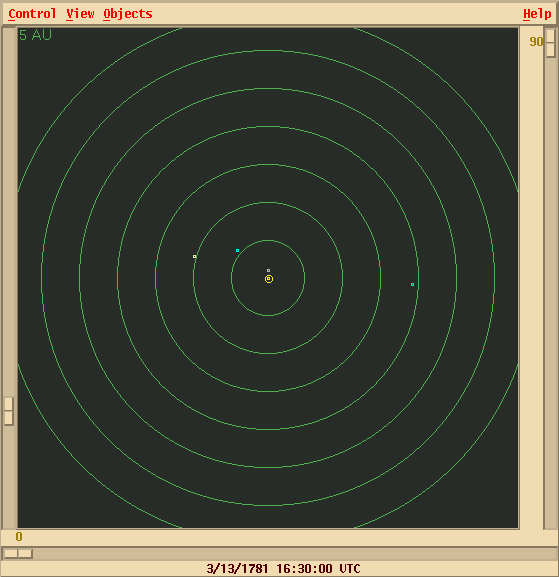This screenshot has height=577, width=559.
Task: Grab the left vertical slider thumb
Action: coord(9,411)
